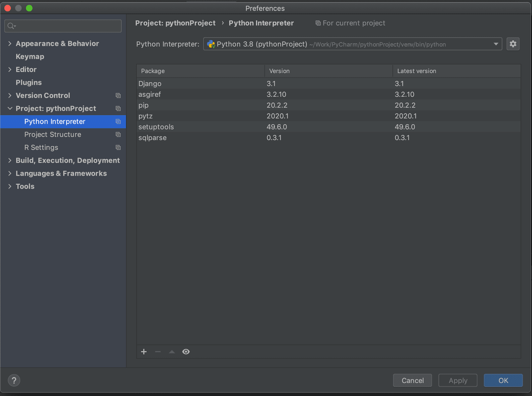Click the plus icon to install package

[x=144, y=352]
